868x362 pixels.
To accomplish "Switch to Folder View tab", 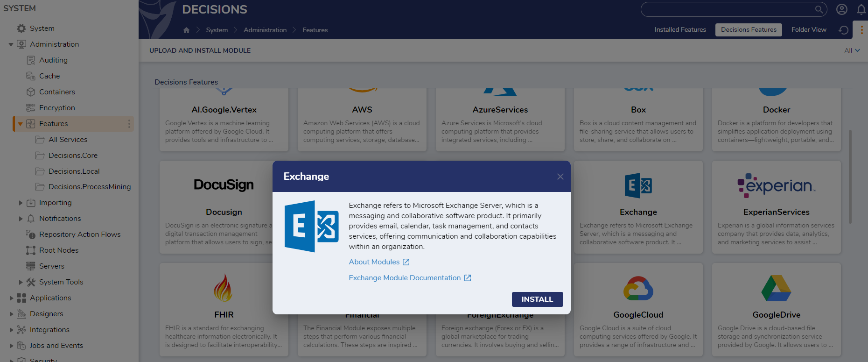I will point(809,29).
